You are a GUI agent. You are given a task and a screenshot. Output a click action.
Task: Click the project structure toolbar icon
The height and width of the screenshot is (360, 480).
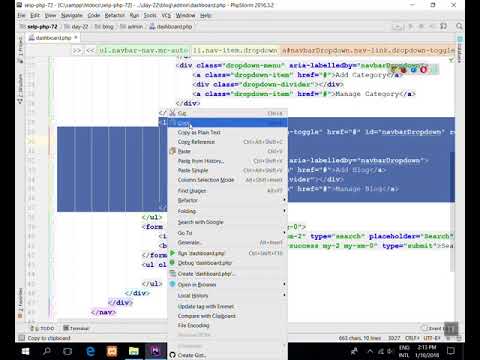coord(443,26)
